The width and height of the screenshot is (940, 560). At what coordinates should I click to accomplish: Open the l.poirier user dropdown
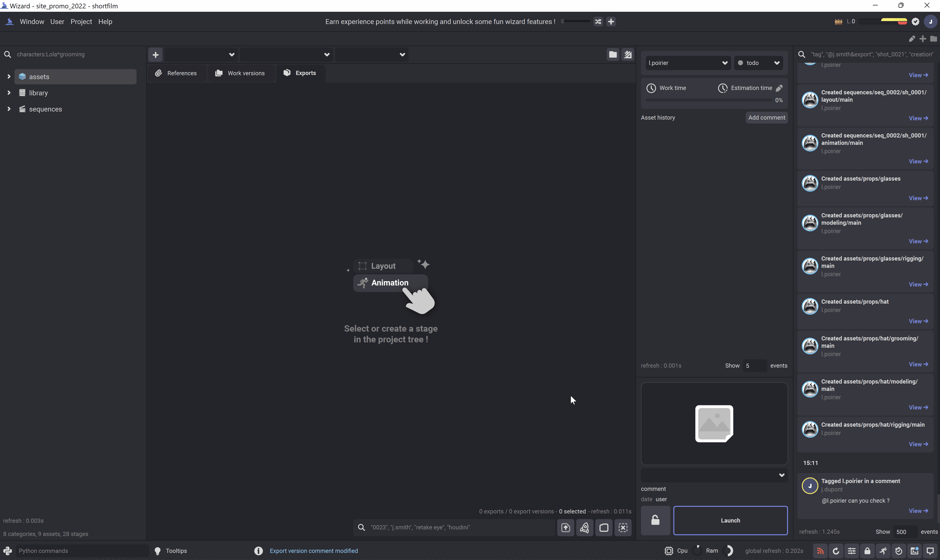(688, 63)
